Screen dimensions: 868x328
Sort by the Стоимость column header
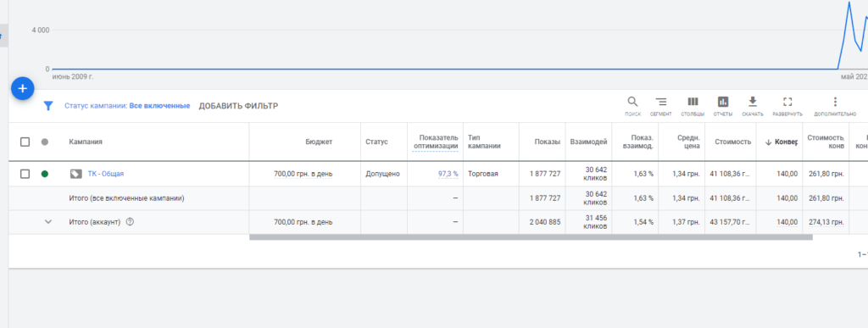click(x=732, y=142)
